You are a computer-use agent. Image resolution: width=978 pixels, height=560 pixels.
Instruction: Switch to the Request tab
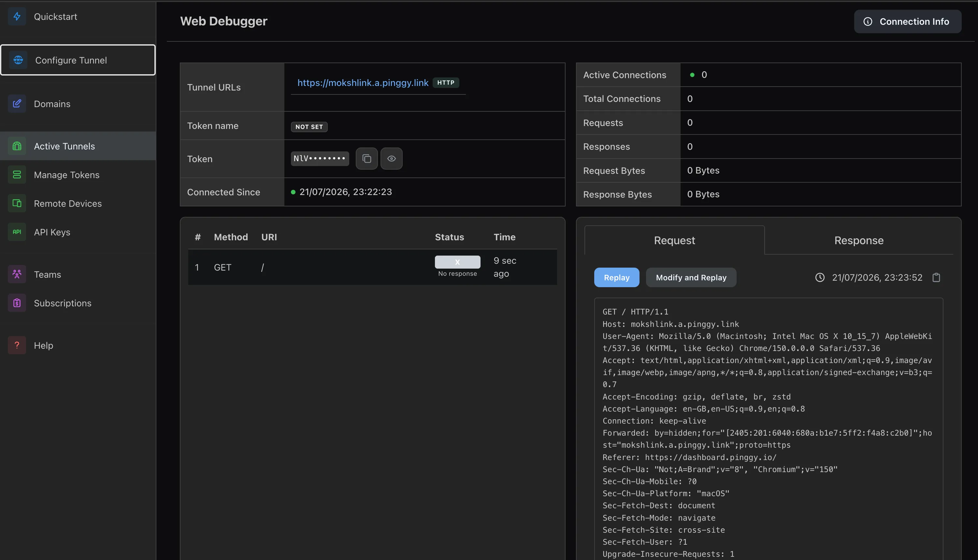click(674, 240)
